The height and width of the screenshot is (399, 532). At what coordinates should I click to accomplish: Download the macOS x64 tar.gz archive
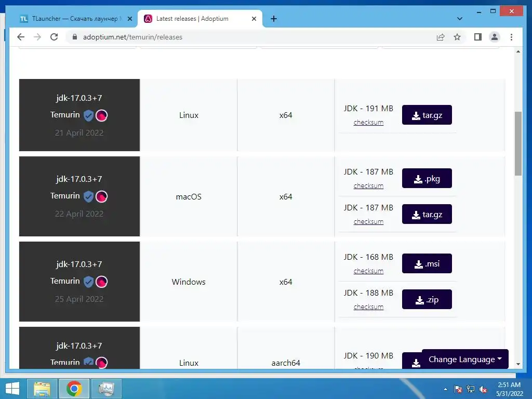tap(427, 214)
